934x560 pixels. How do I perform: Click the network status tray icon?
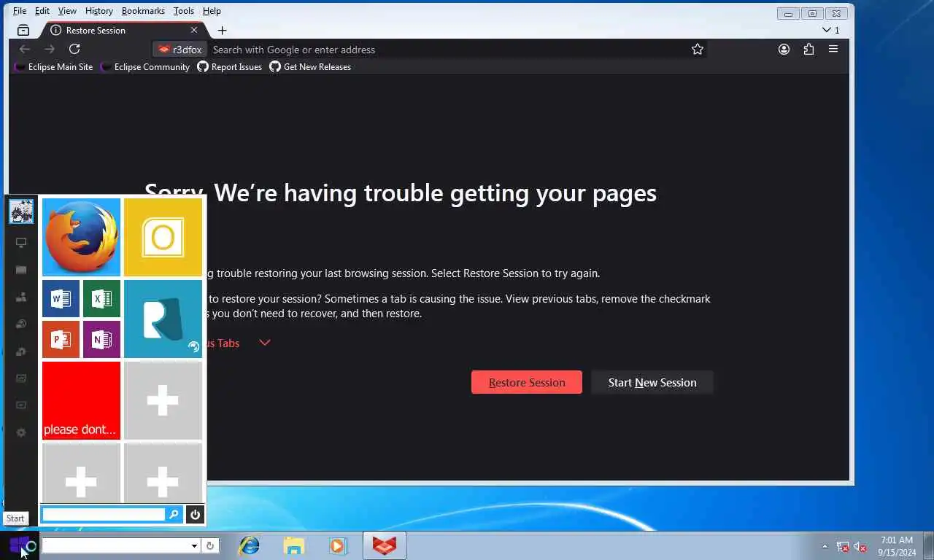[843, 546]
